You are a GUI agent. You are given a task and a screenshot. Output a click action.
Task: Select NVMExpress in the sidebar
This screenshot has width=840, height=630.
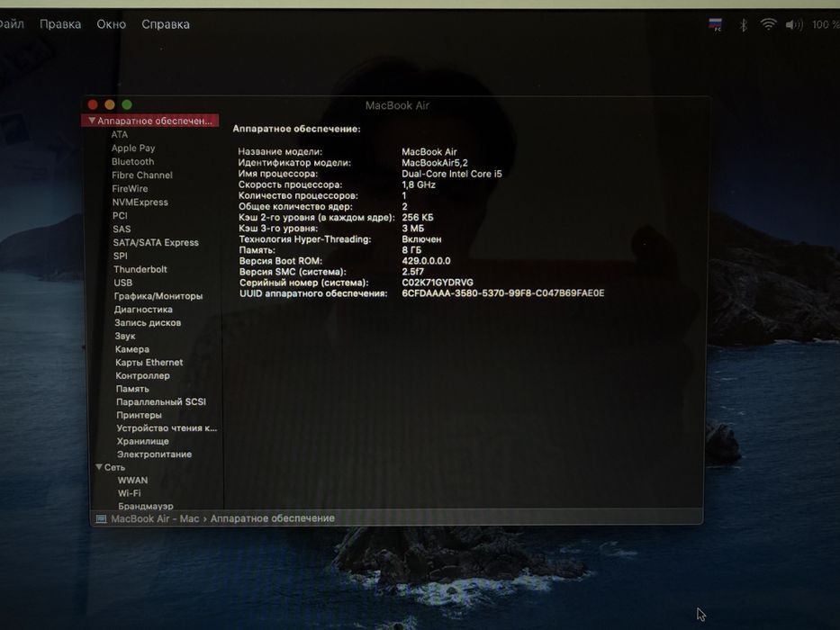[140, 202]
